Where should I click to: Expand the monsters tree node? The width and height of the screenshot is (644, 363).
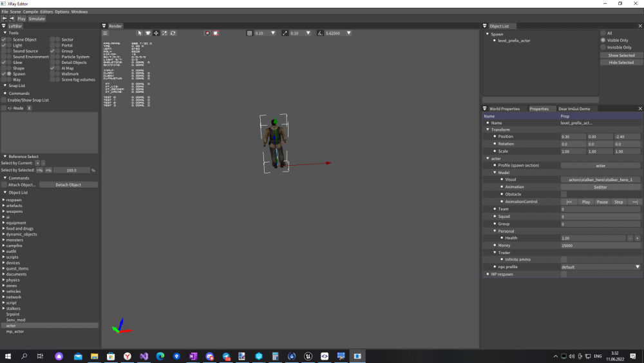tap(4, 240)
